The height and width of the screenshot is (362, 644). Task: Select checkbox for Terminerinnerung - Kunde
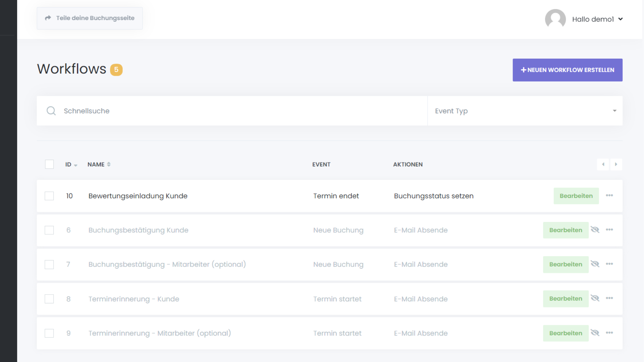tap(49, 299)
